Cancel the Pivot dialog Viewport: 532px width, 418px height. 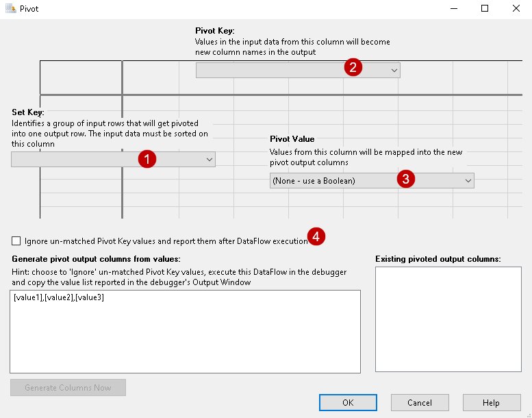tap(420, 402)
